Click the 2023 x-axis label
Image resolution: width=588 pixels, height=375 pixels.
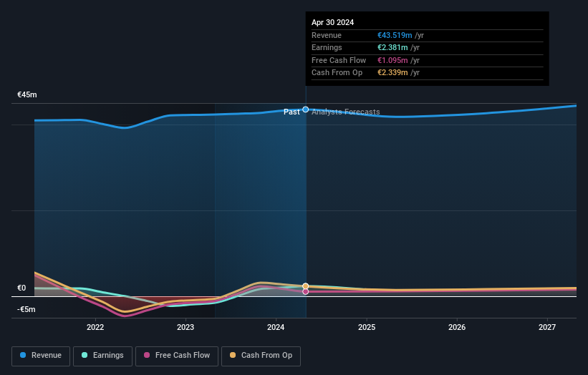click(x=185, y=327)
